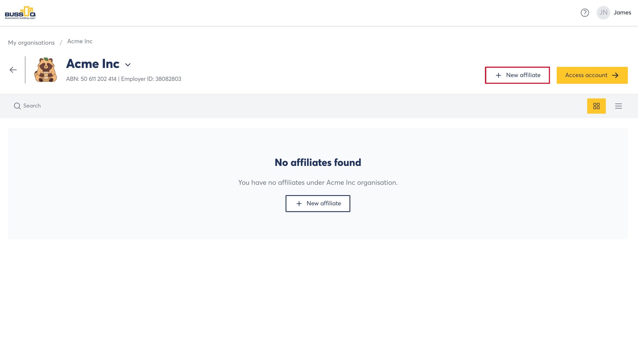Click New affiliate under No affiliates found
Viewport: 638px width, 364px height.
pos(318,204)
